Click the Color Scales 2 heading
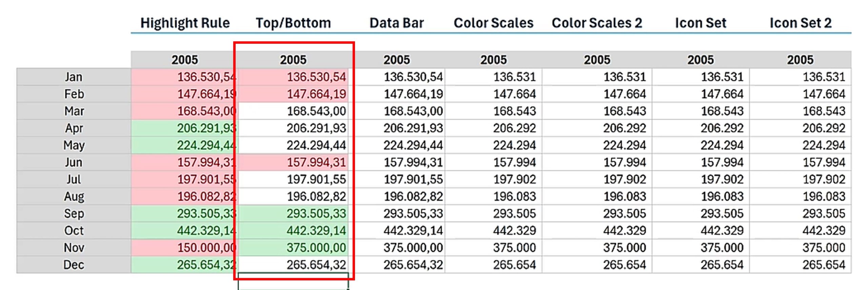868x290 pixels. [x=597, y=23]
